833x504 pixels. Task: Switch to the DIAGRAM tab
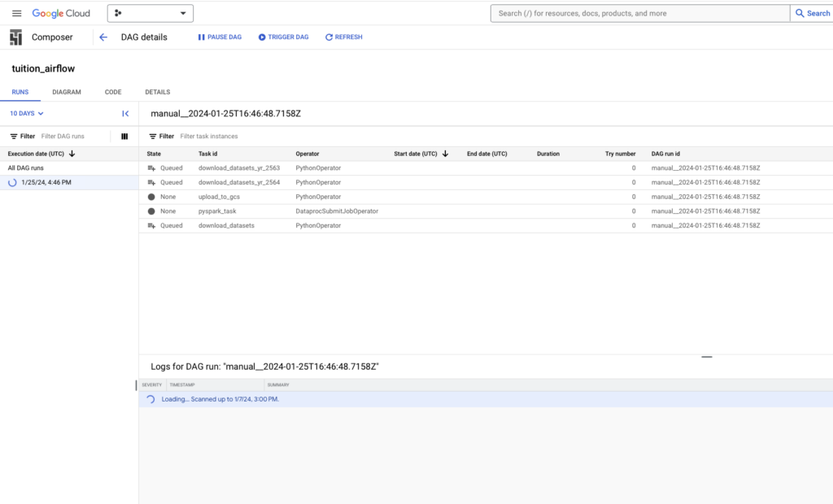pyautogui.click(x=67, y=92)
